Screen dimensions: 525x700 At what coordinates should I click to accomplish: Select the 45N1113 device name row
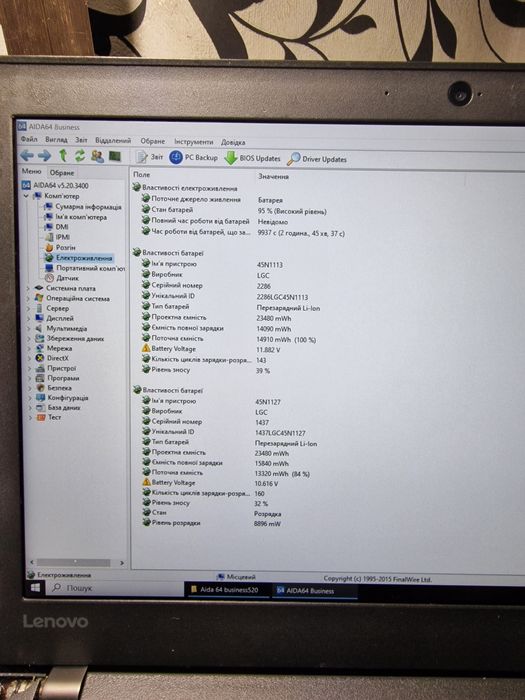click(x=212, y=264)
